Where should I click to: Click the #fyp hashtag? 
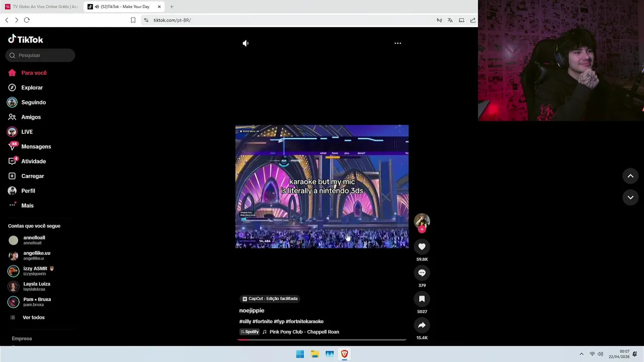(x=279, y=322)
